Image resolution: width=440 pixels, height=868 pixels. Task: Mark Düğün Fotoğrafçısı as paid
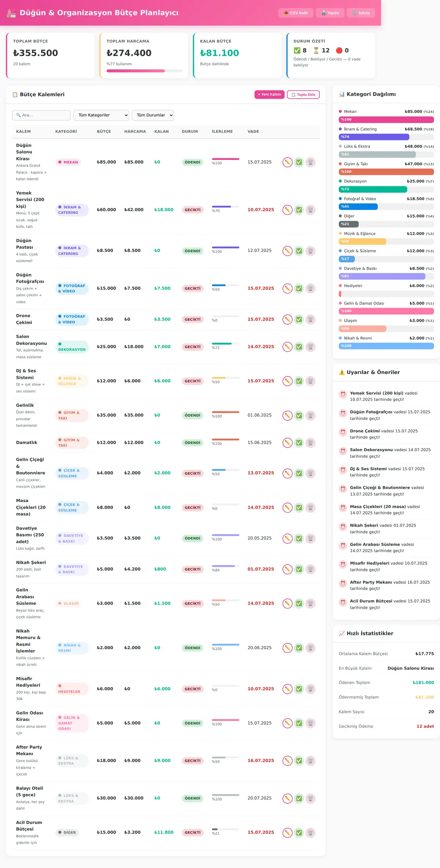point(299,289)
